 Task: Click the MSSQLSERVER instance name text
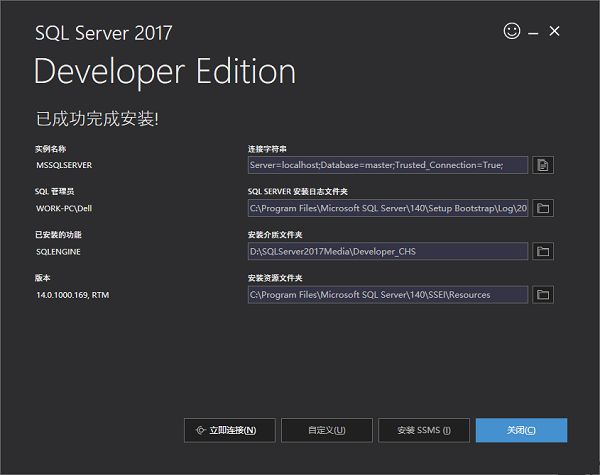pos(64,165)
